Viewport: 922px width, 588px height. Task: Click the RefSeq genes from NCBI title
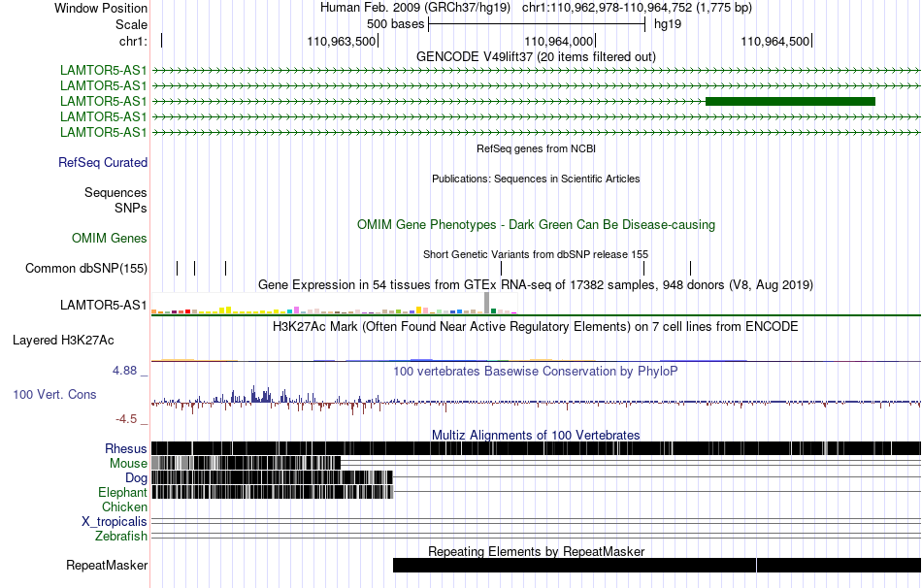coord(536,148)
